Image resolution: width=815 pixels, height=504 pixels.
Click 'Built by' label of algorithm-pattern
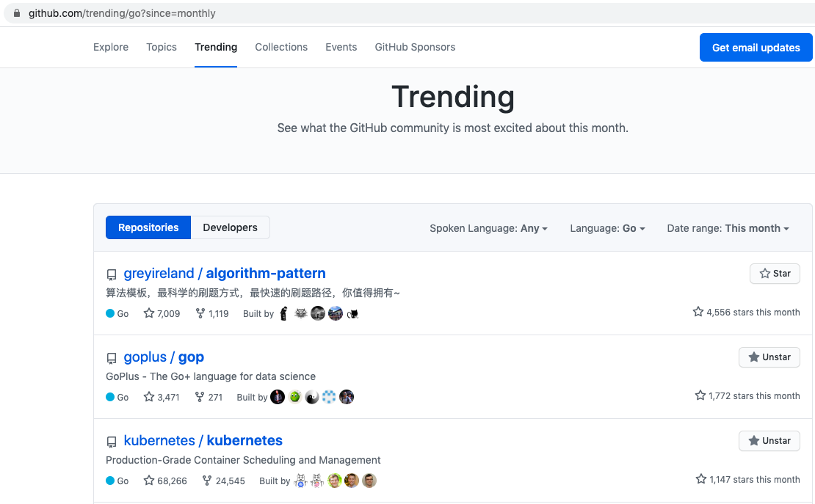[258, 313]
